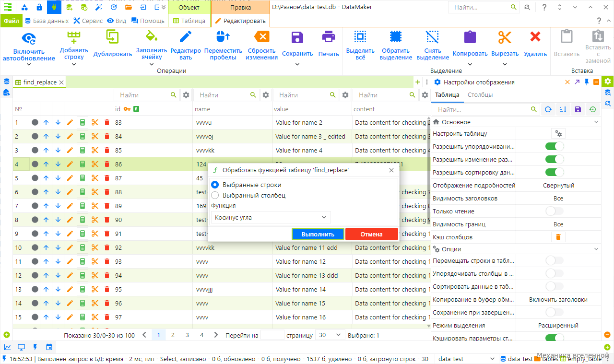Viewport: 614px width, 364px height.
Task: Go to page 4
Action: point(201,335)
